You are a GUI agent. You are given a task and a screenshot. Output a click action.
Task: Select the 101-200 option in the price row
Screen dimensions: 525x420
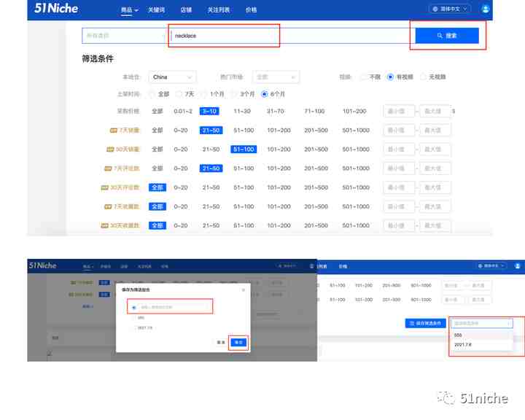[354, 111]
